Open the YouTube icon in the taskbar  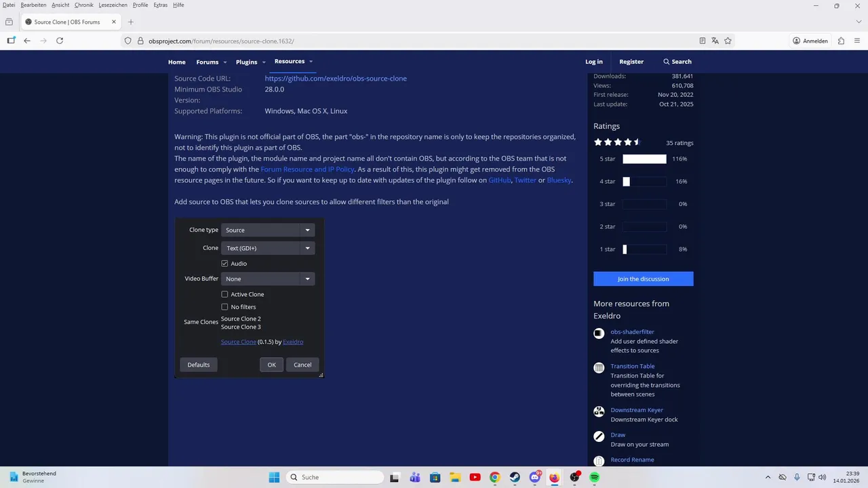(475, 477)
